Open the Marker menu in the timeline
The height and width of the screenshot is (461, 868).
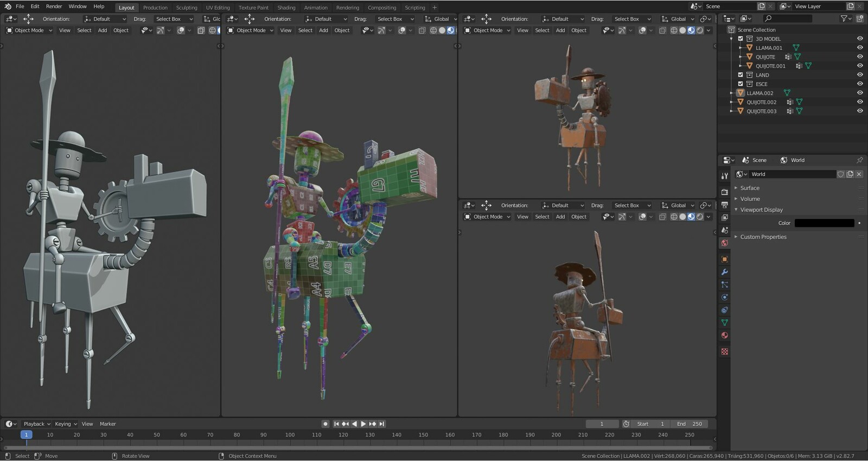click(107, 424)
